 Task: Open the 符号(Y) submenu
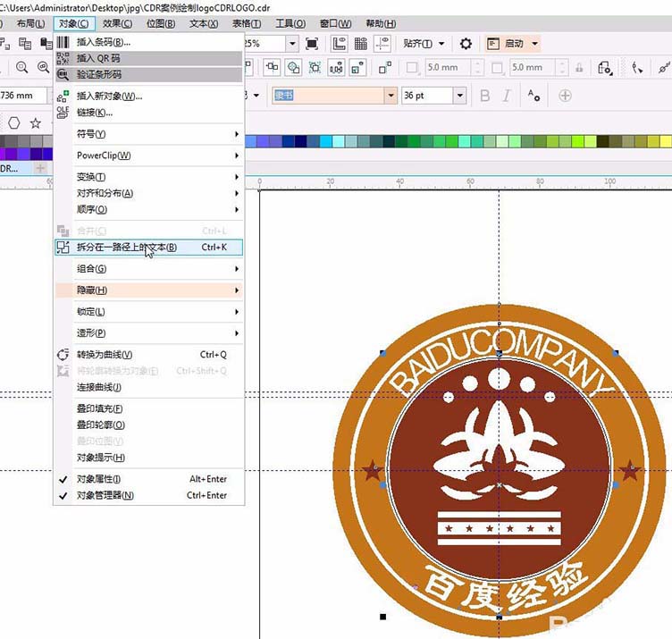[148, 134]
